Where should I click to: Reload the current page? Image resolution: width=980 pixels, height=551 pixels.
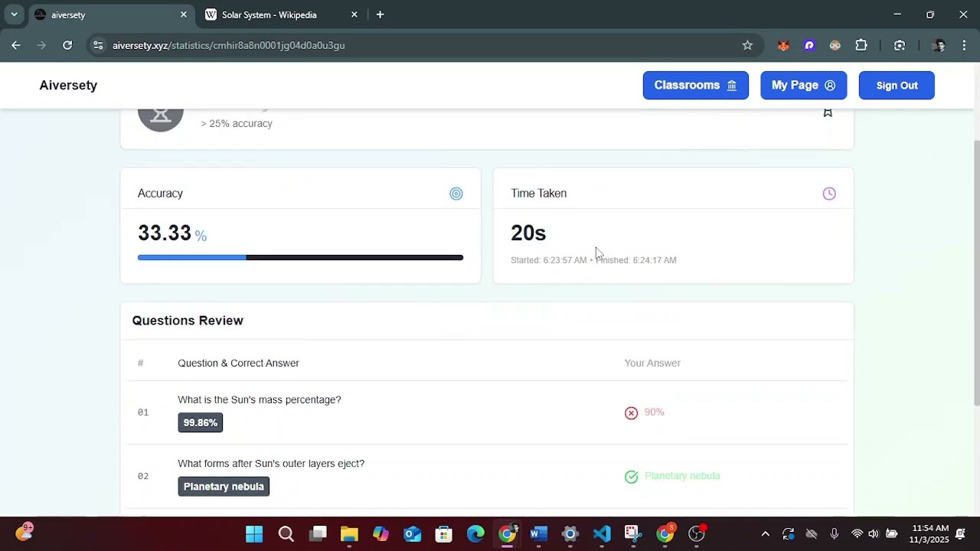coord(67,45)
